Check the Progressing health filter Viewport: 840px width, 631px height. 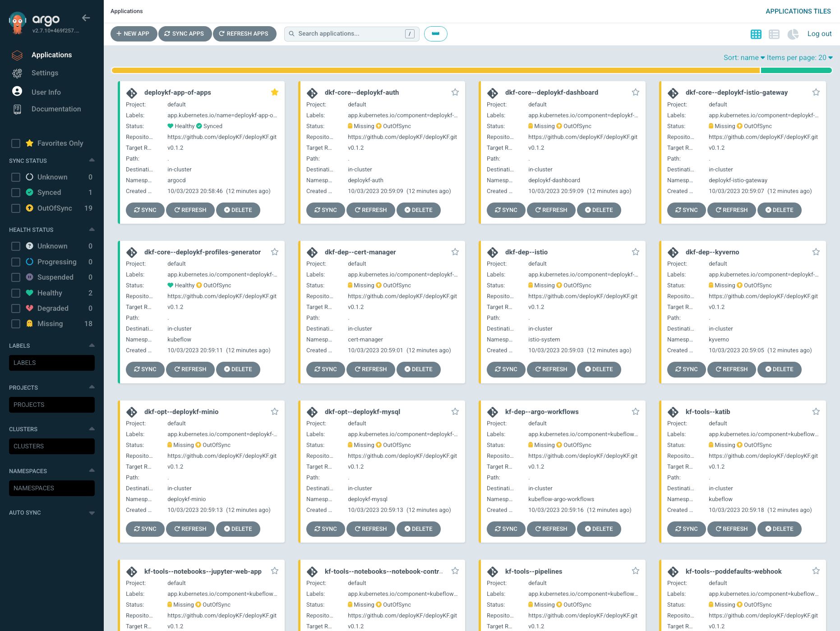16,262
